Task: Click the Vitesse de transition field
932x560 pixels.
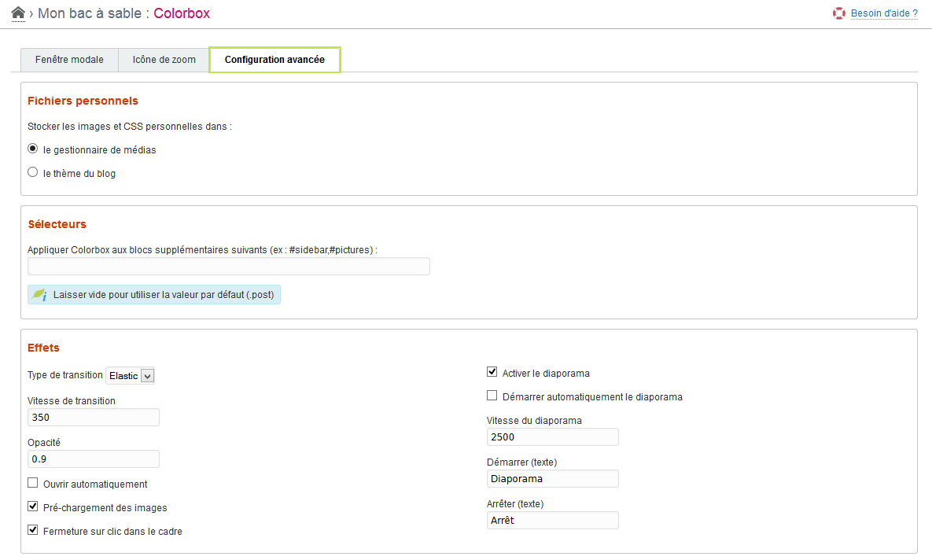Action: point(93,417)
